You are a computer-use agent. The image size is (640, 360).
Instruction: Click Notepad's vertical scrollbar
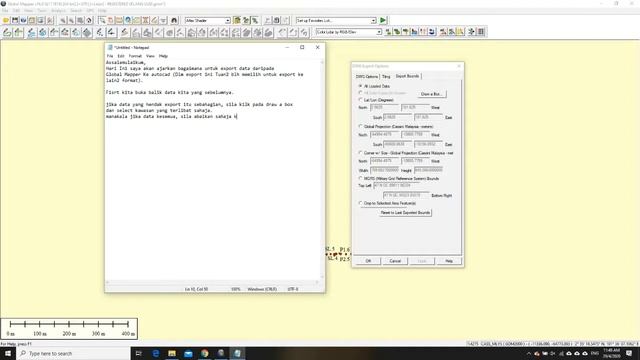pyautogui.click(x=322, y=169)
